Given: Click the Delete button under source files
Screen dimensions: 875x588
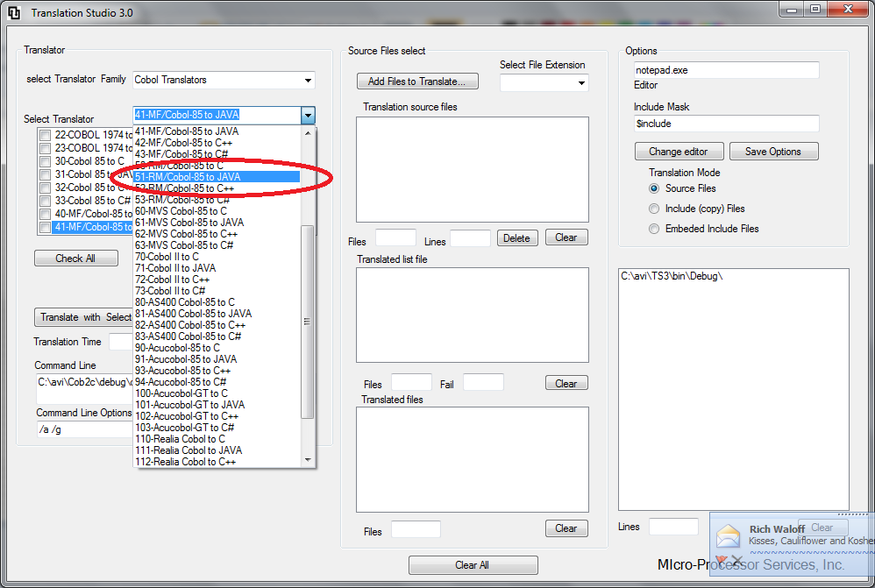Looking at the screenshot, I should [516, 238].
